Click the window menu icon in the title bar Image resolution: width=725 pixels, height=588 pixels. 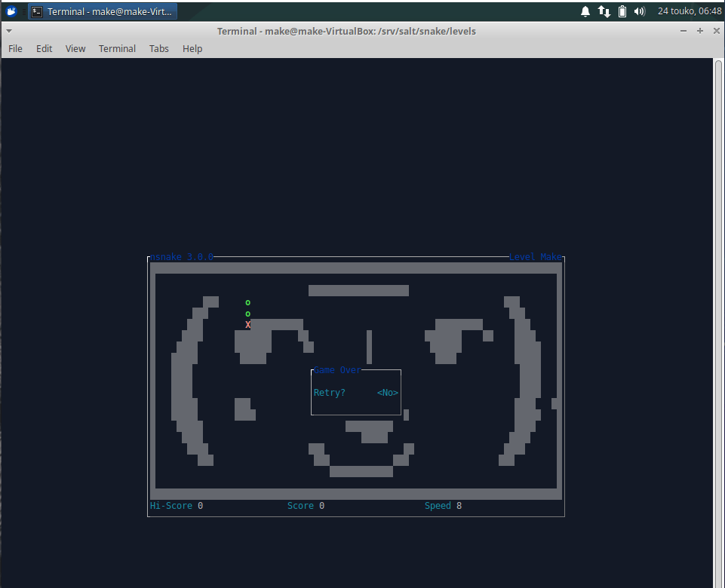pyautogui.click(x=8, y=31)
